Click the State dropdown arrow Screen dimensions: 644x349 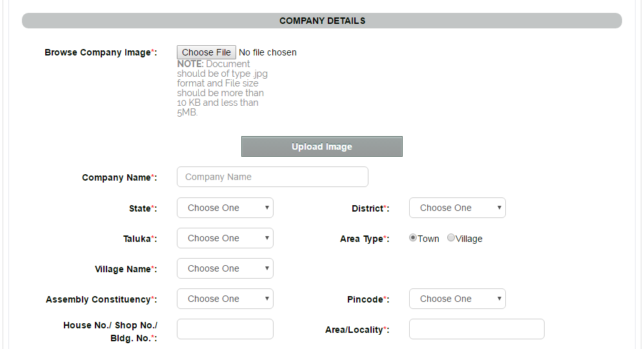coord(267,208)
